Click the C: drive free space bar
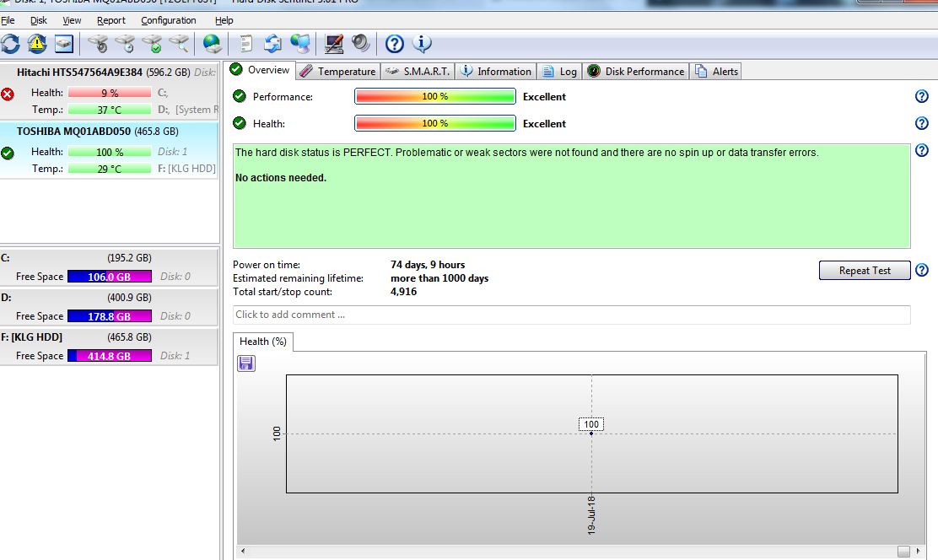 (109, 277)
